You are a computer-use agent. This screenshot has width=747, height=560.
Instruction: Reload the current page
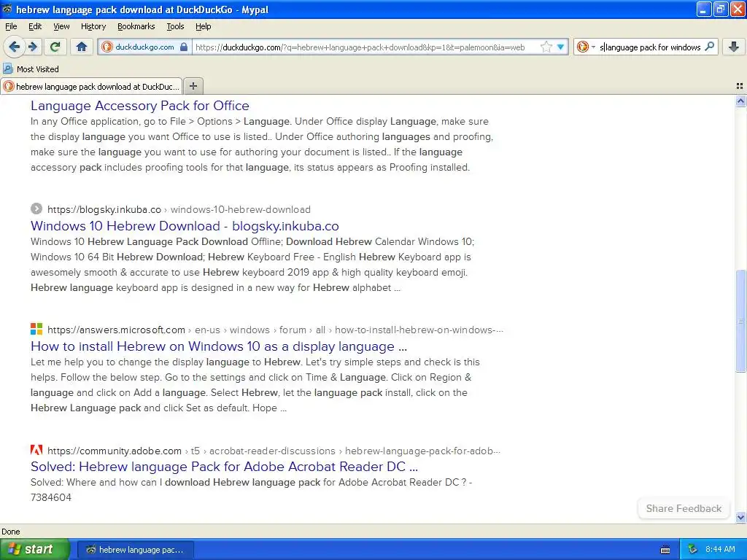[55, 47]
